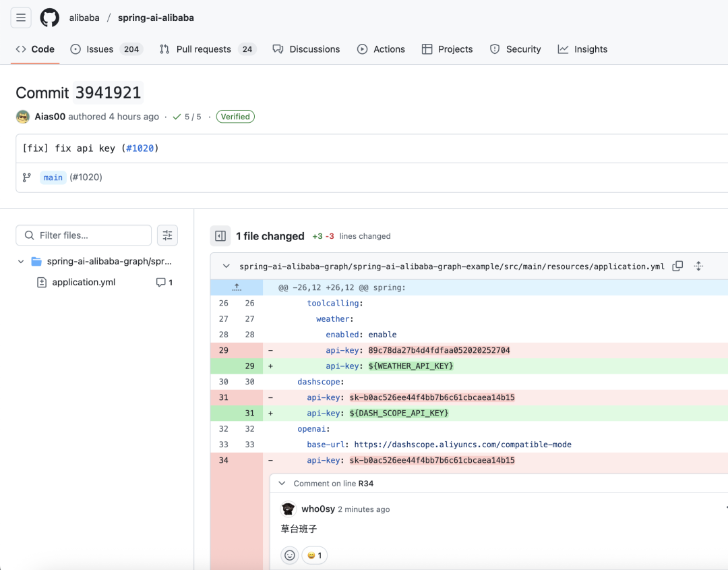Open the Commit 3941921 hash label
This screenshot has width=728, height=570.
tap(108, 92)
